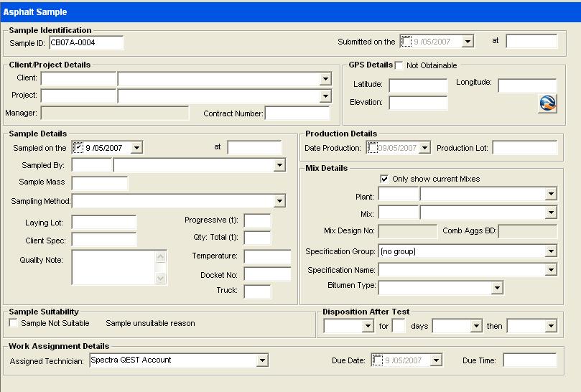Click the Latitude text field
The height and width of the screenshot is (392, 581).
pyautogui.click(x=417, y=86)
